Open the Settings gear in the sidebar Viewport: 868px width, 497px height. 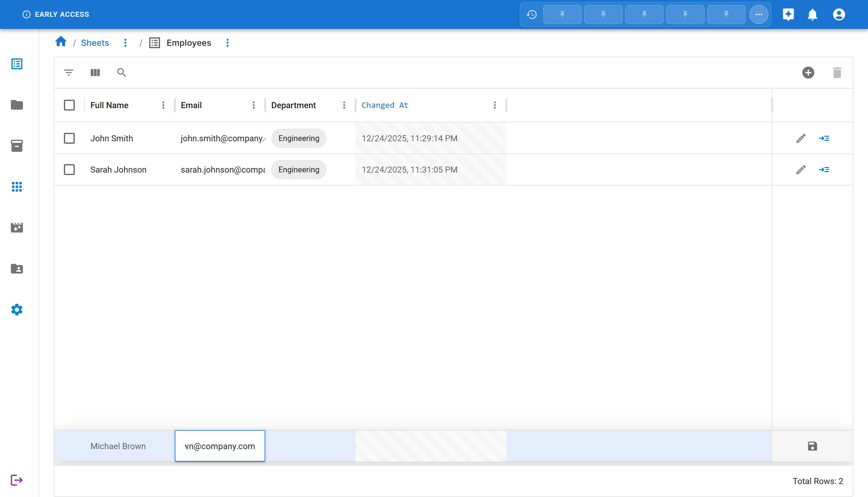pyautogui.click(x=16, y=310)
